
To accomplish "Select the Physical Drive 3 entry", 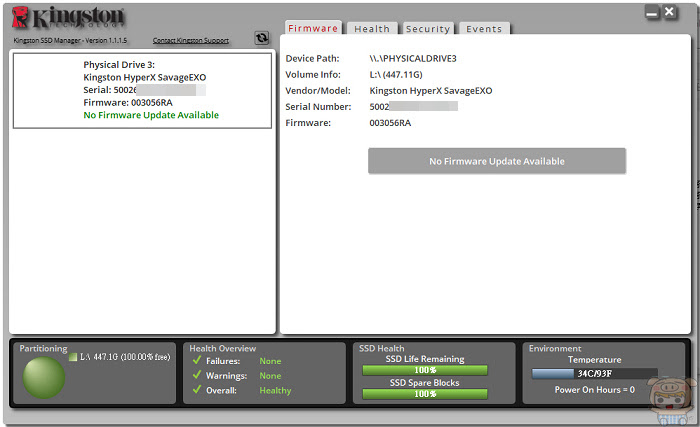I will [142, 91].
